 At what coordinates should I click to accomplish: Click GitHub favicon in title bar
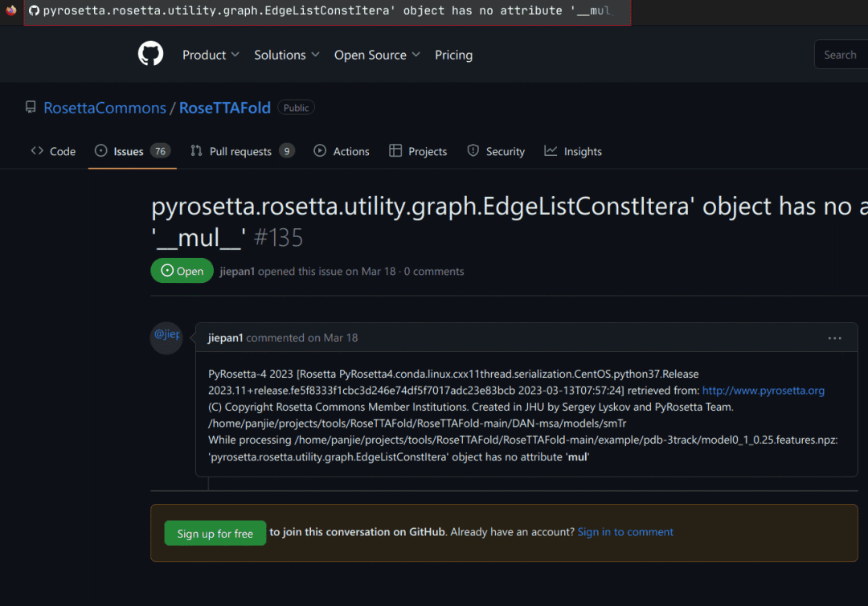tap(34, 10)
